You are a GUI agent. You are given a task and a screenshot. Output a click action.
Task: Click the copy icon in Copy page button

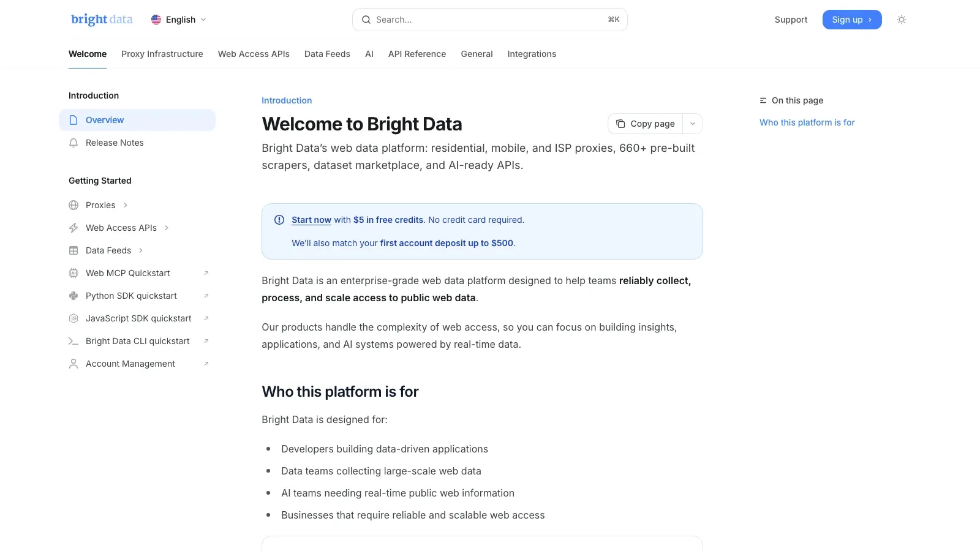pyautogui.click(x=620, y=124)
